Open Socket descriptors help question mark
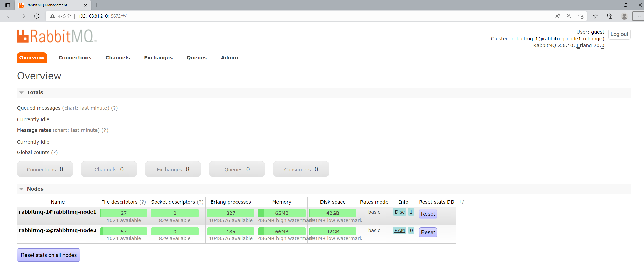This screenshot has height=264, width=644. tap(200, 202)
